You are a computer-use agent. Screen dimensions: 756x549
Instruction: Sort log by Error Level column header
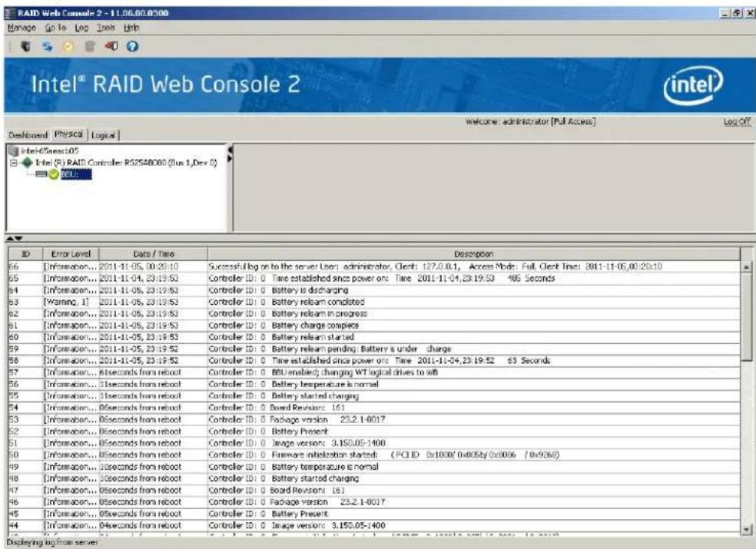coord(71,254)
